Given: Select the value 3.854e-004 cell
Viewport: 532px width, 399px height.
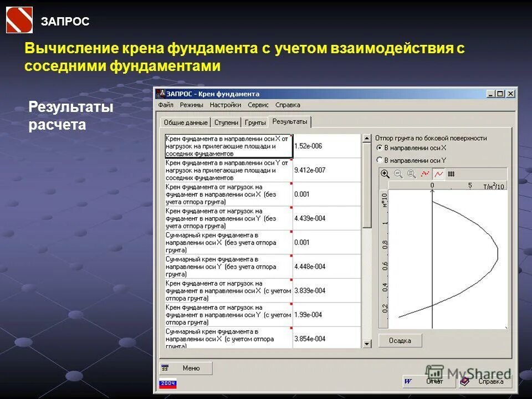Looking at the screenshot, I should click(327, 338).
